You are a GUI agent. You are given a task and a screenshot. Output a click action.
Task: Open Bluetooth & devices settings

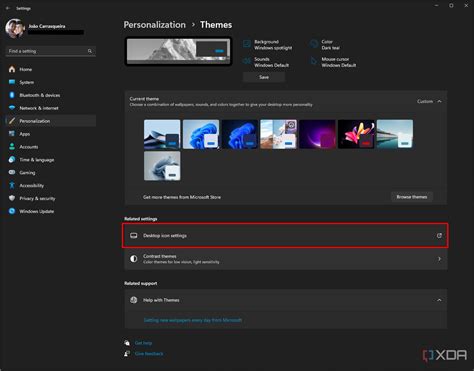(51, 95)
